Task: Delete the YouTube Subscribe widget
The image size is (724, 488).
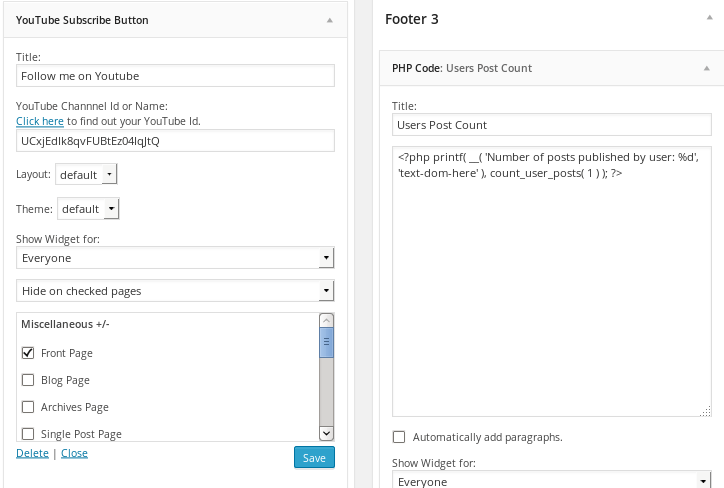Action: click(x=32, y=453)
